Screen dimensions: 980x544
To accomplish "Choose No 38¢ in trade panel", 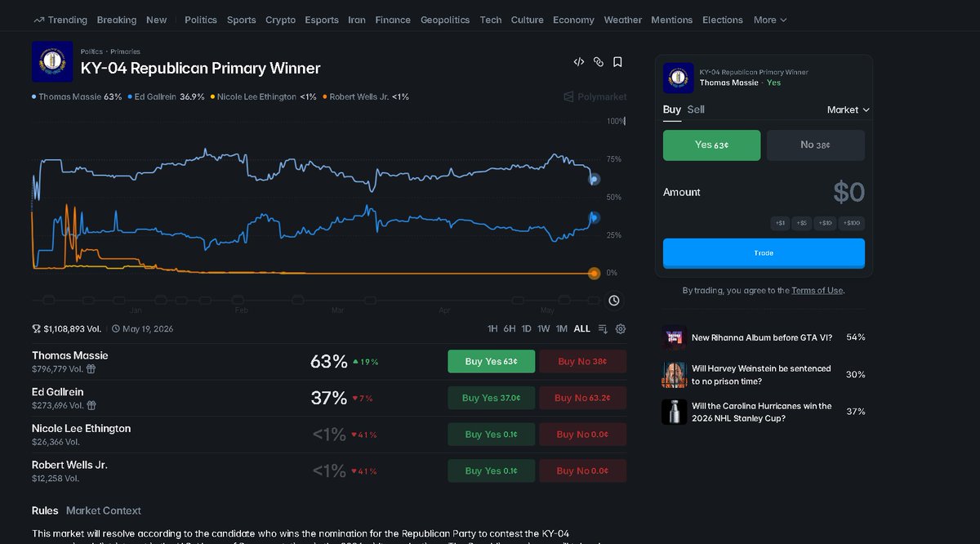I will (816, 145).
